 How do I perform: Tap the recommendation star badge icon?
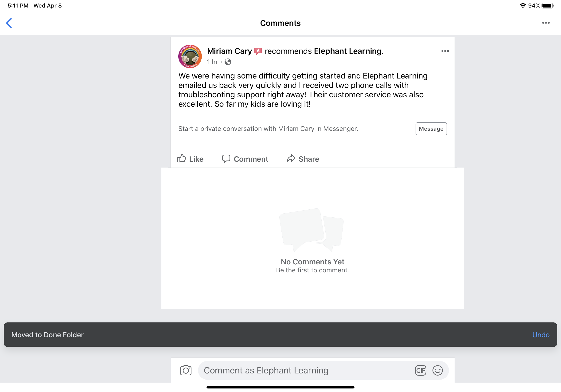(258, 51)
